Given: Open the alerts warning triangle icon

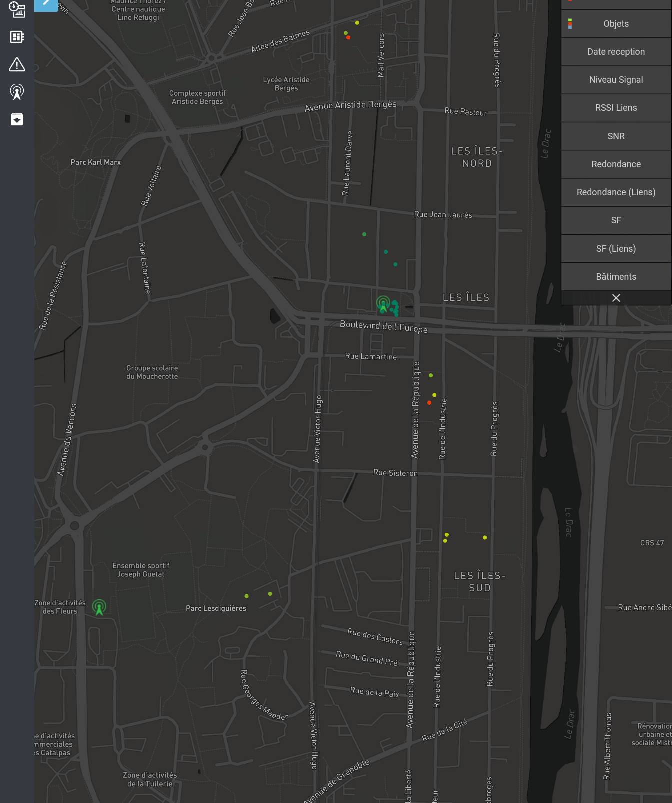Looking at the screenshot, I should click(17, 64).
